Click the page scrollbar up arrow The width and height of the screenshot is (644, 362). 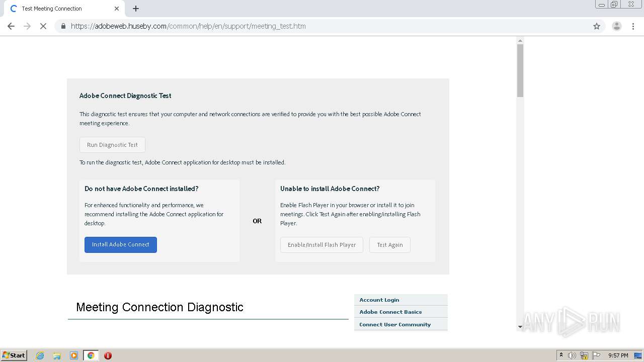click(520, 40)
